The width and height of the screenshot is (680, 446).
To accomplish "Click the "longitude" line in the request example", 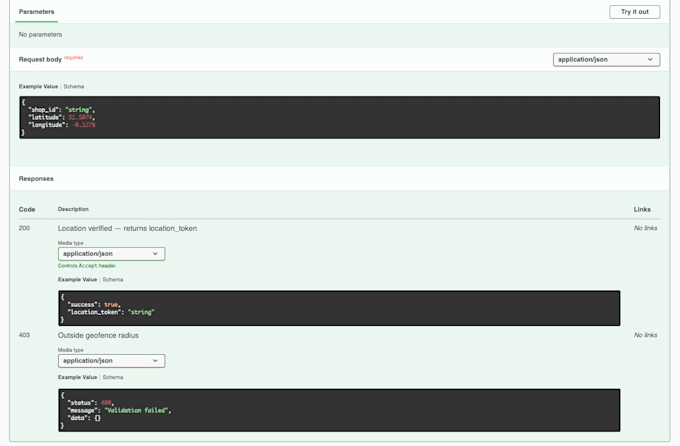I will (x=62, y=125).
